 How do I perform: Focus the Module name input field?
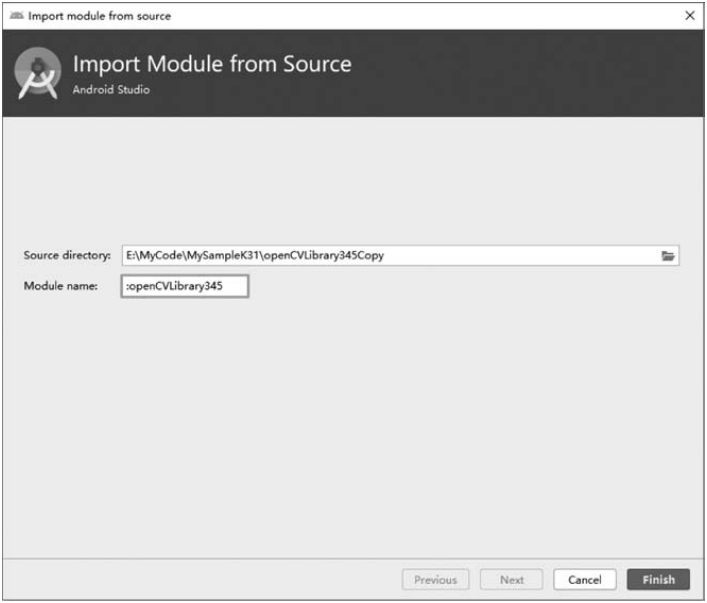click(185, 286)
